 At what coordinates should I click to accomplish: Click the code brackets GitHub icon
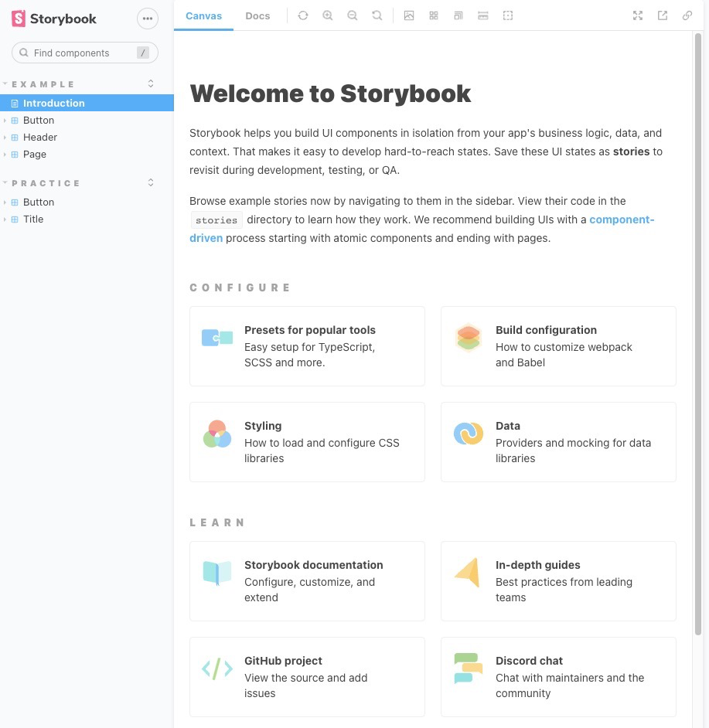[x=217, y=668]
